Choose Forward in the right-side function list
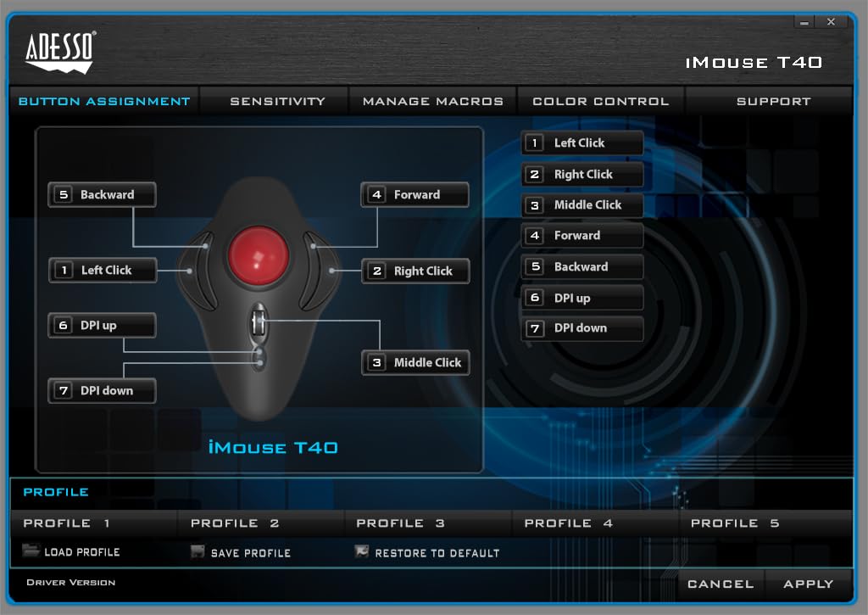Viewport: 868px width, 615px height. coord(581,236)
